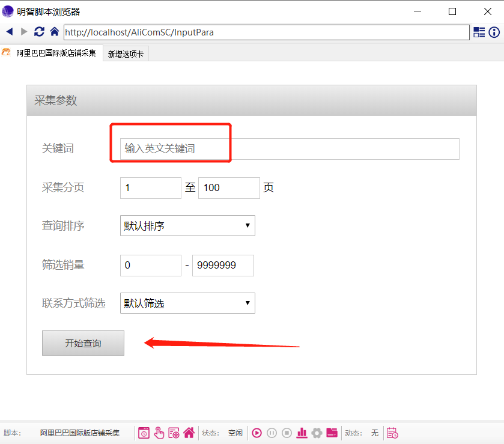Click the URL address bar
504x444 pixels.
tap(267, 32)
